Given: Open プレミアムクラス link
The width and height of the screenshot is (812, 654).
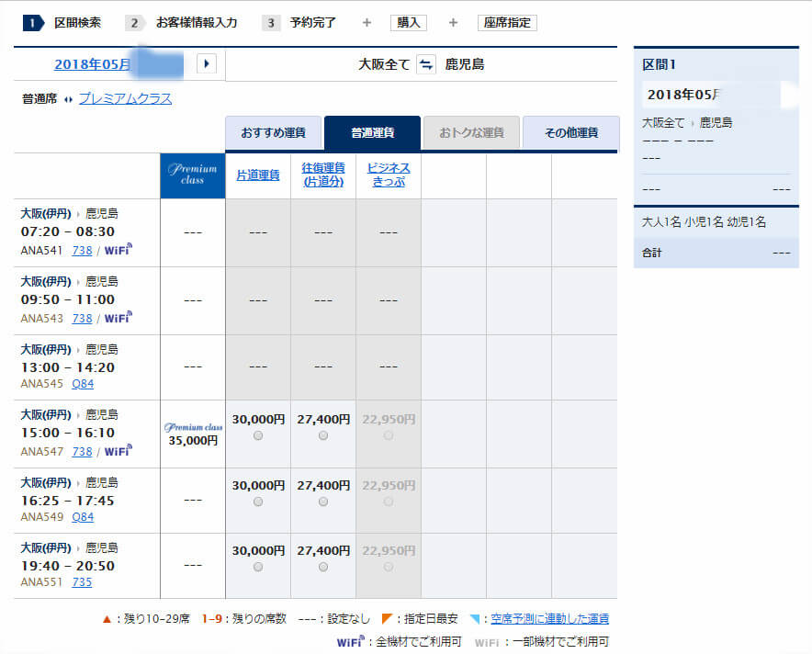Looking at the screenshot, I should [125, 98].
